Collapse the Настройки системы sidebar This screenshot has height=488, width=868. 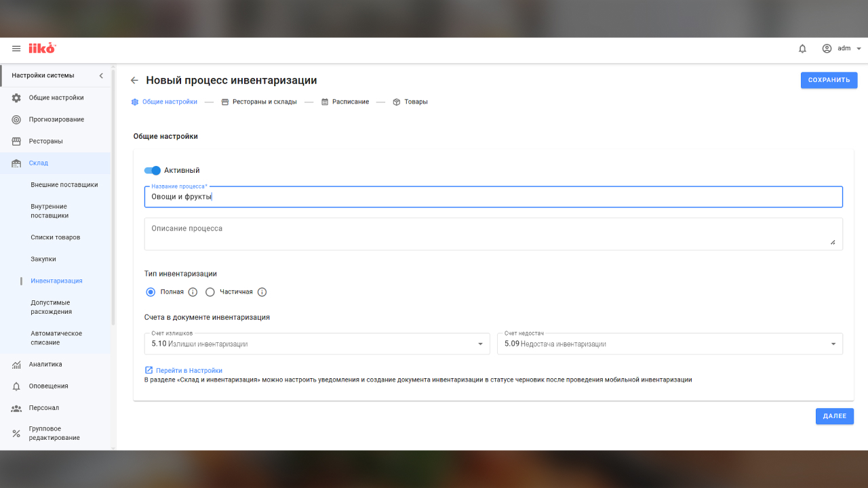click(x=101, y=75)
